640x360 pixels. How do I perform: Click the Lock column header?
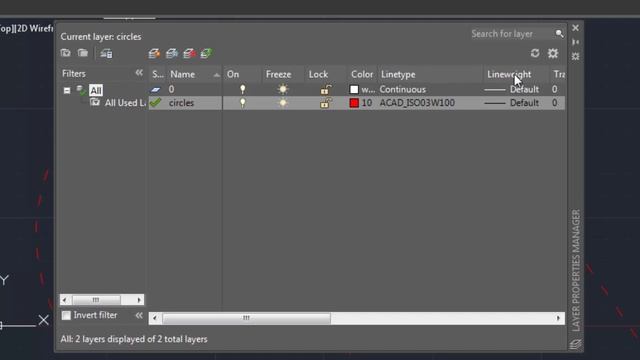(325, 74)
